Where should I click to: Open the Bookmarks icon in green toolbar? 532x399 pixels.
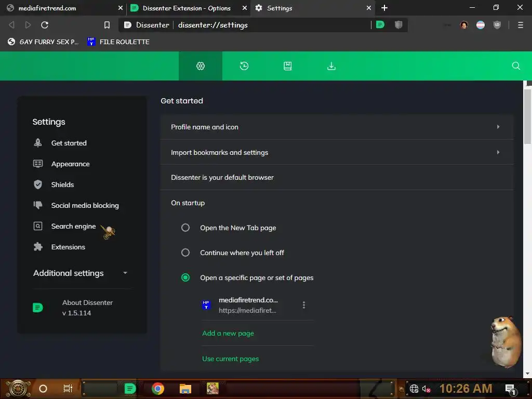(x=287, y=66)
